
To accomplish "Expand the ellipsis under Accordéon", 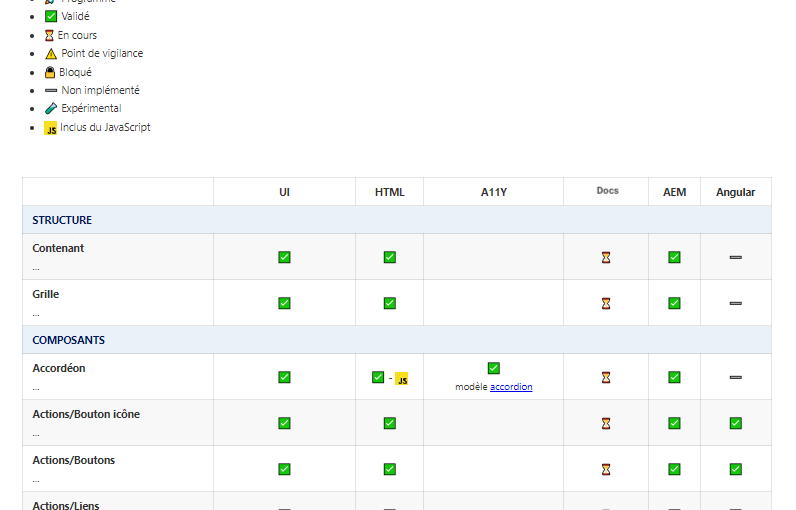I will (36, 388).
